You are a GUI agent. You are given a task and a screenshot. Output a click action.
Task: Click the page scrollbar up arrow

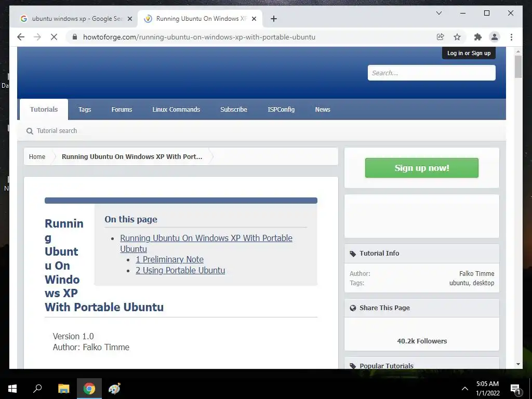(518, 51)
